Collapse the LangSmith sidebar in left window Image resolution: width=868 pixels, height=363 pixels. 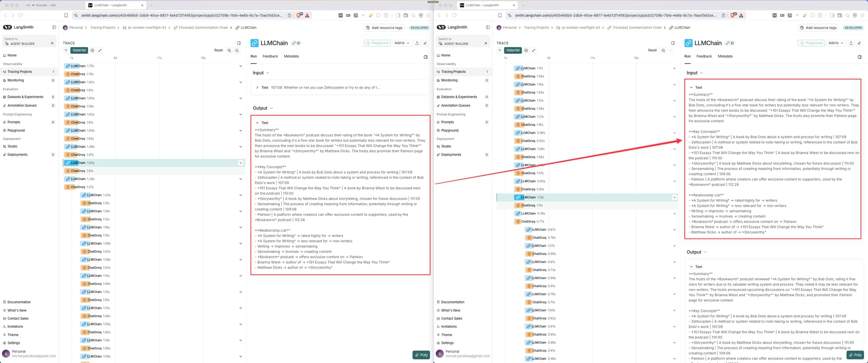click(x=54, y=27)
